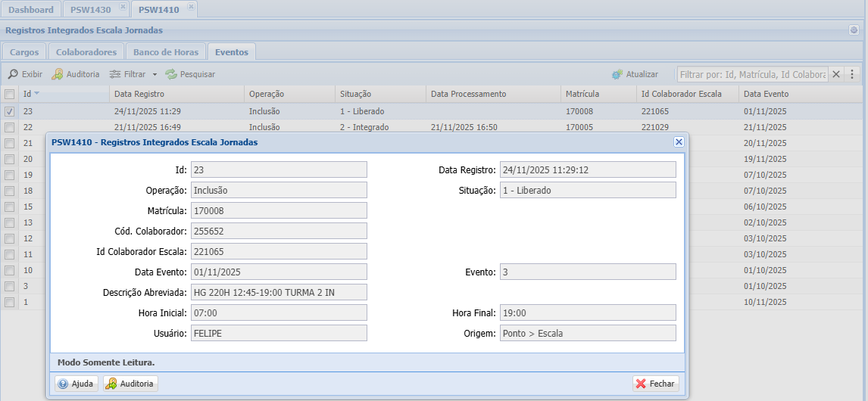Check the row 13 checkbox
Viewport: 868px width, 401px height.
(9, 222)
